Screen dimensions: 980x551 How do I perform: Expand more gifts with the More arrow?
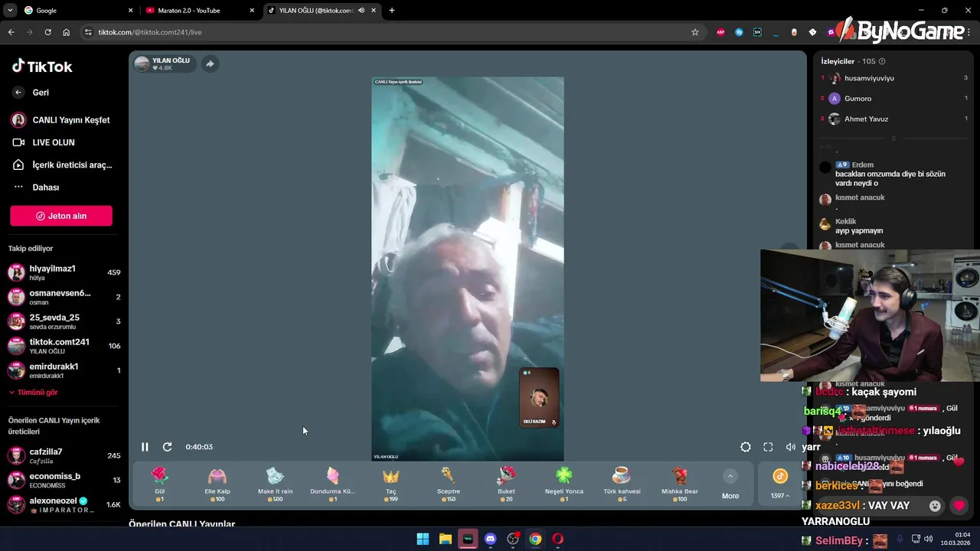click(730, 476)
